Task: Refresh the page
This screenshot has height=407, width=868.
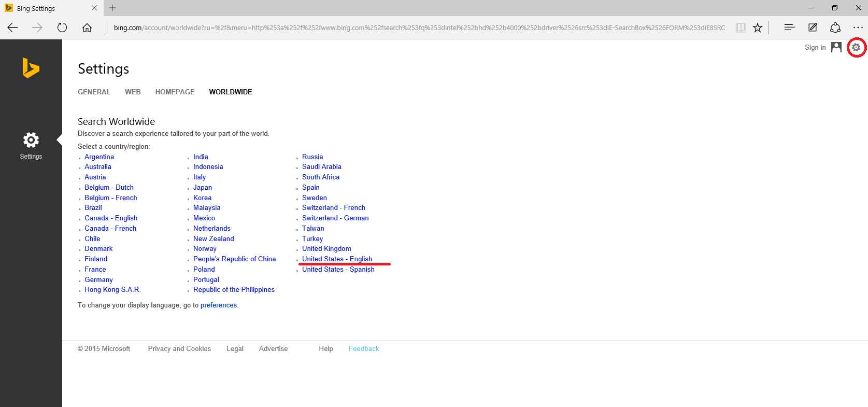Action: 62,27
